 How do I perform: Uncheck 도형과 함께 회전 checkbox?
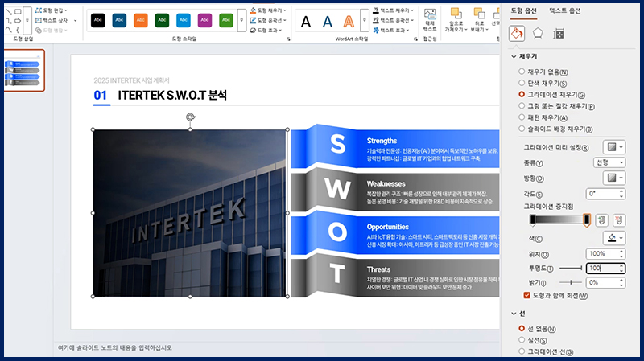(x=527, y=295)
